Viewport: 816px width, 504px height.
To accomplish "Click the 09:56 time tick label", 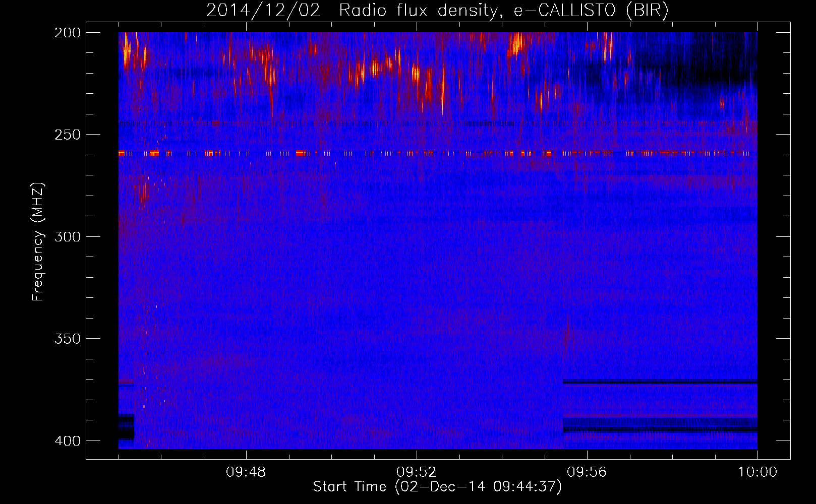I will [587, 472].
